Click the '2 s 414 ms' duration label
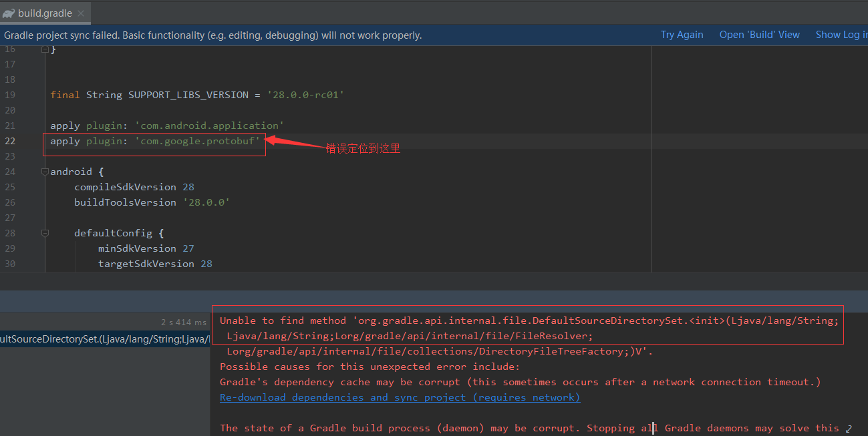The width and height of the screenshot is (868, 436). coord(184,322)
